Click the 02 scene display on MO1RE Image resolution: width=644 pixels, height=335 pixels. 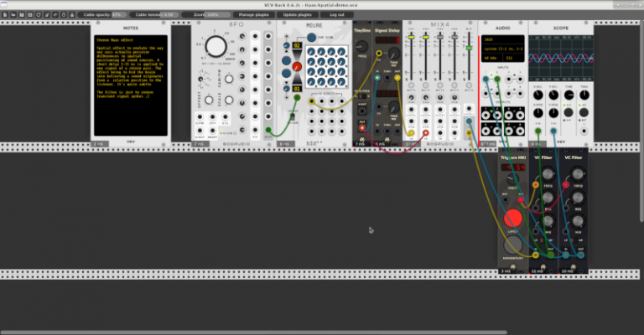[297, 45]
